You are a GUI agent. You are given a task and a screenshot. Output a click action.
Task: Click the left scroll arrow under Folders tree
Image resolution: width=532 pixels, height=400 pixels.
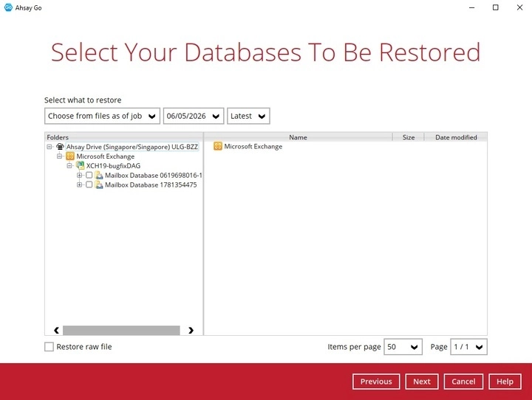pos(56,330)
